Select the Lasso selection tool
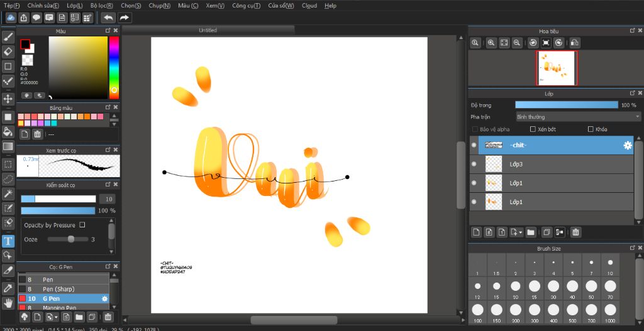Screen dimensions: 644x331 8,179
